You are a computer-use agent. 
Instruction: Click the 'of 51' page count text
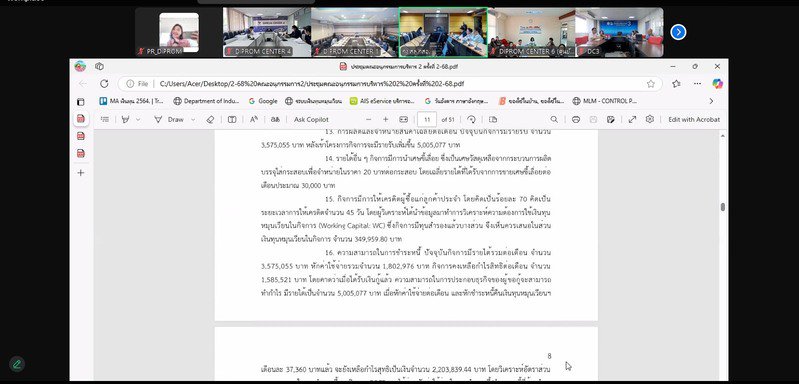(x=448, y=120)
